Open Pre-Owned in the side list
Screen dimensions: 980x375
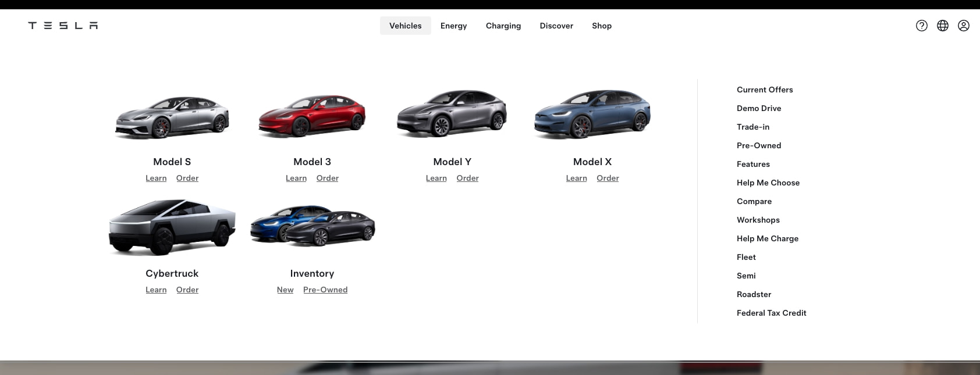[x=759, y=145]
